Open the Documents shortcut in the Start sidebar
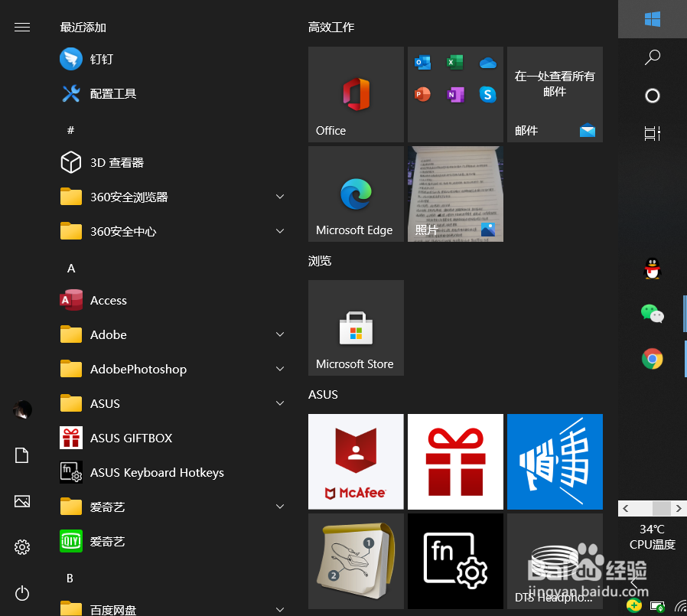The width and height of the screenshot is (687, 616). click(x=22, y=455)
